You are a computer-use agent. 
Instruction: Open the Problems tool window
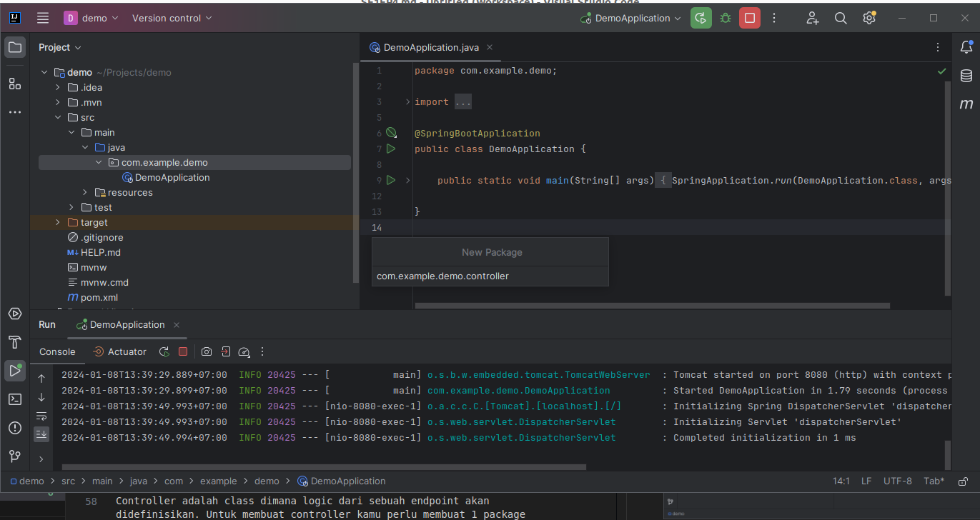point(15,428)
